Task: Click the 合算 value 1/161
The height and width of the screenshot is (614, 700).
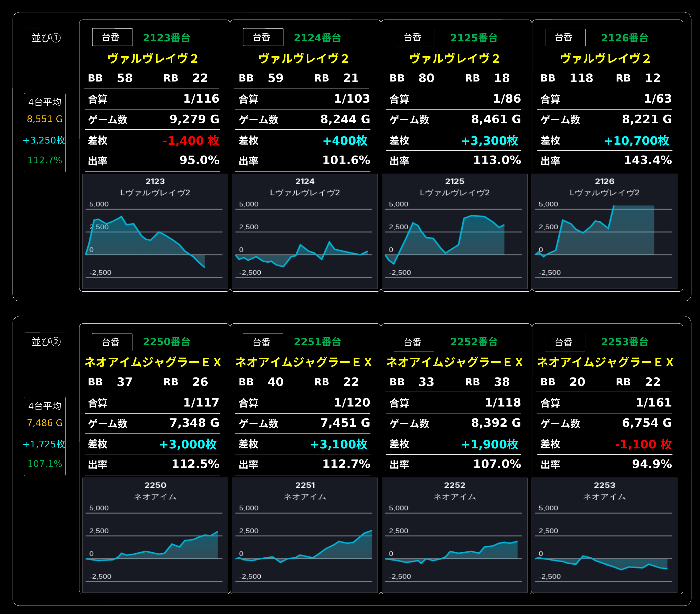Action: tap(654, 402)
